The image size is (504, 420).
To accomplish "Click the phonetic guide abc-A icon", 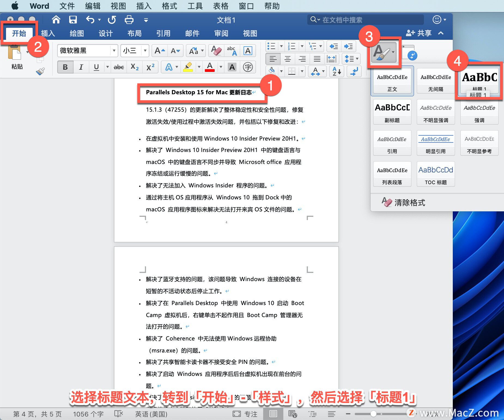I will point(232,51).
